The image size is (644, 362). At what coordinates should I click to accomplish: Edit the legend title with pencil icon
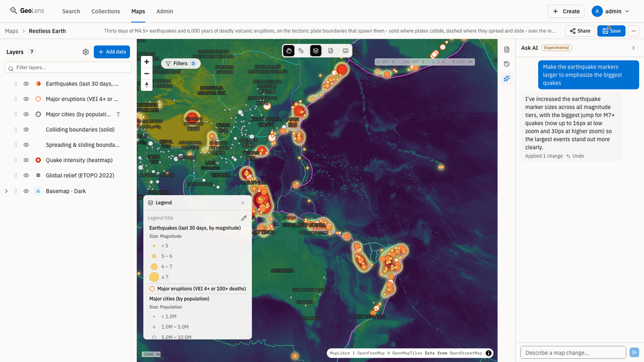[244, 218]
